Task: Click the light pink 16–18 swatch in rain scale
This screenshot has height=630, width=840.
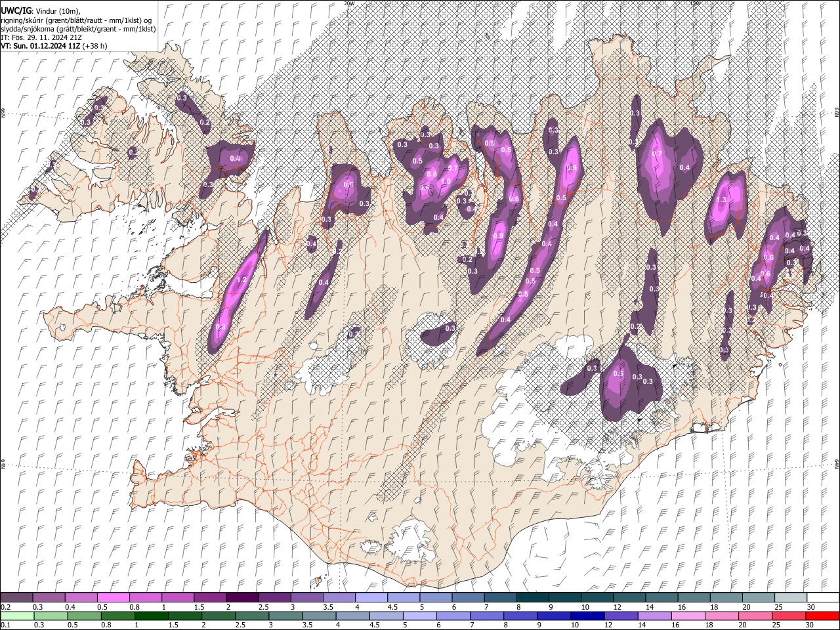Action: click(689, 616)
